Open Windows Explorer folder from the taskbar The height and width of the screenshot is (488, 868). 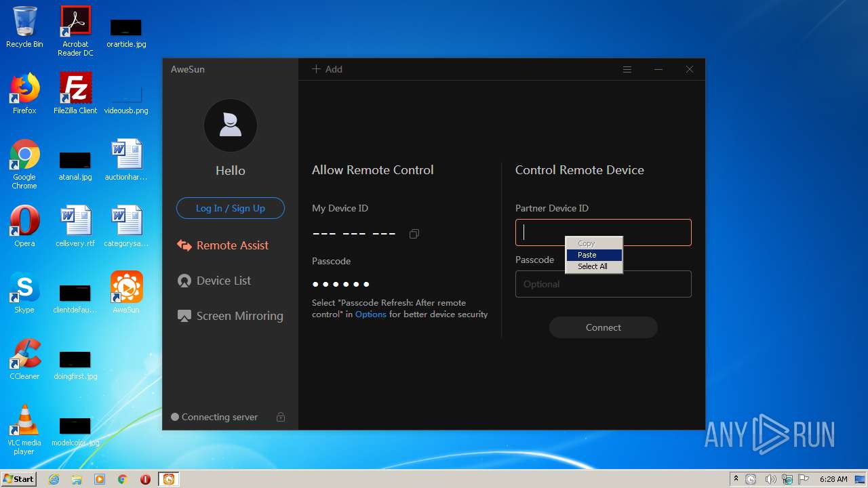[77, 479]
